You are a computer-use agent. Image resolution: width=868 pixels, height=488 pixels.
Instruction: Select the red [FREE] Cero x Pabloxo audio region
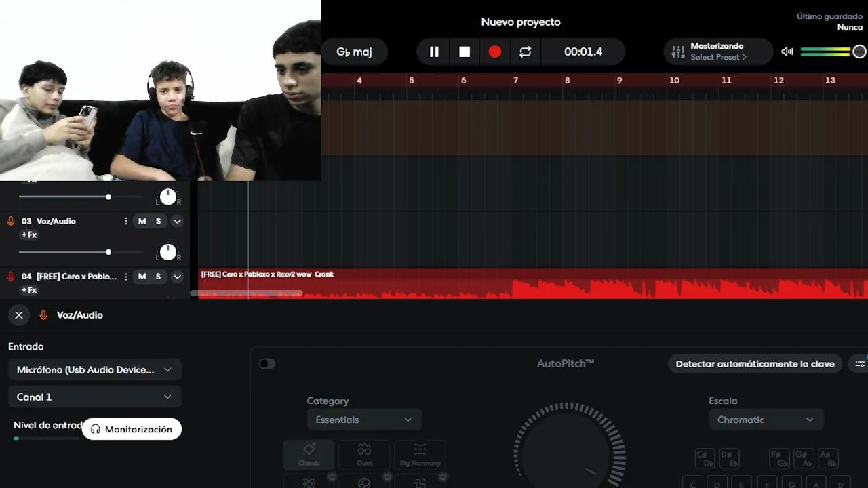pyautogui.click(x=533, y=283)
